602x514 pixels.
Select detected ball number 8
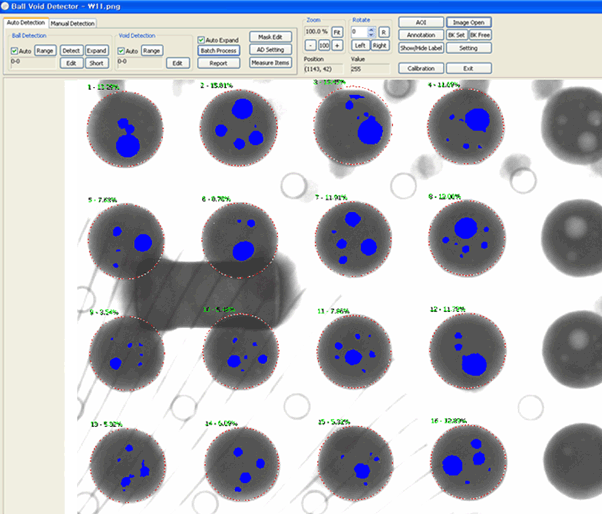[x=467, y=238]
